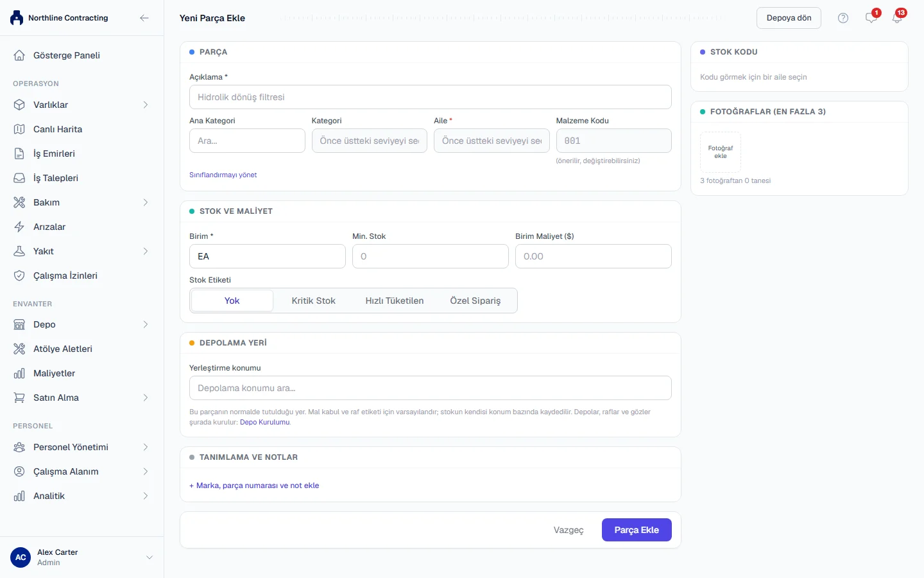The height and width of the screenshot is (578, 924).
Task: Click the Depo store icon
Action: pyautogui.click(x=19, y=324)
